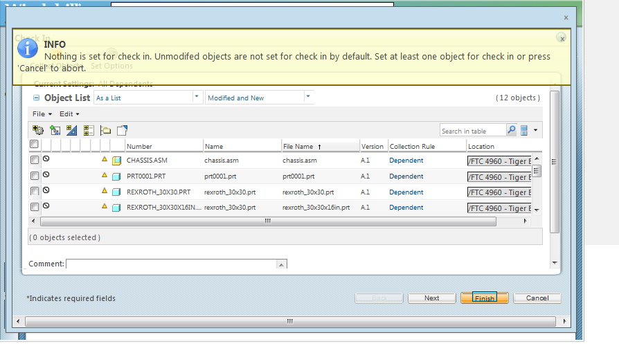Click the blue drawing triangle toolbar icon
The width and height of the screenshot is (619, 364).
71,130
